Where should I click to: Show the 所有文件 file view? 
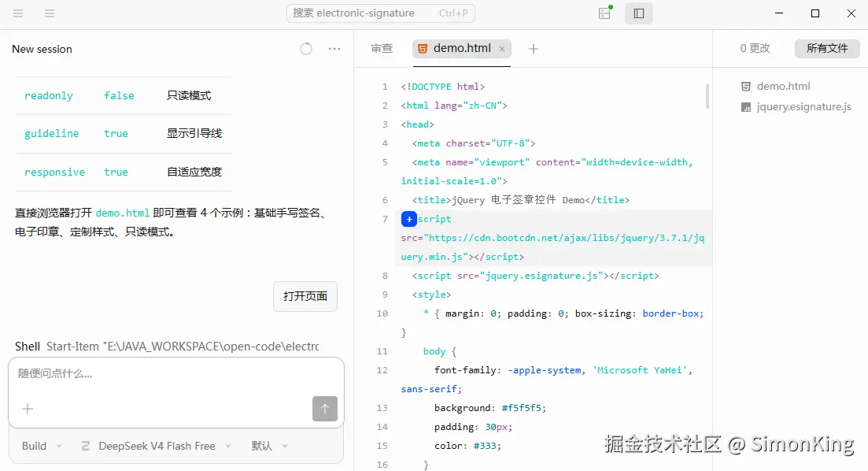(827, 49)
